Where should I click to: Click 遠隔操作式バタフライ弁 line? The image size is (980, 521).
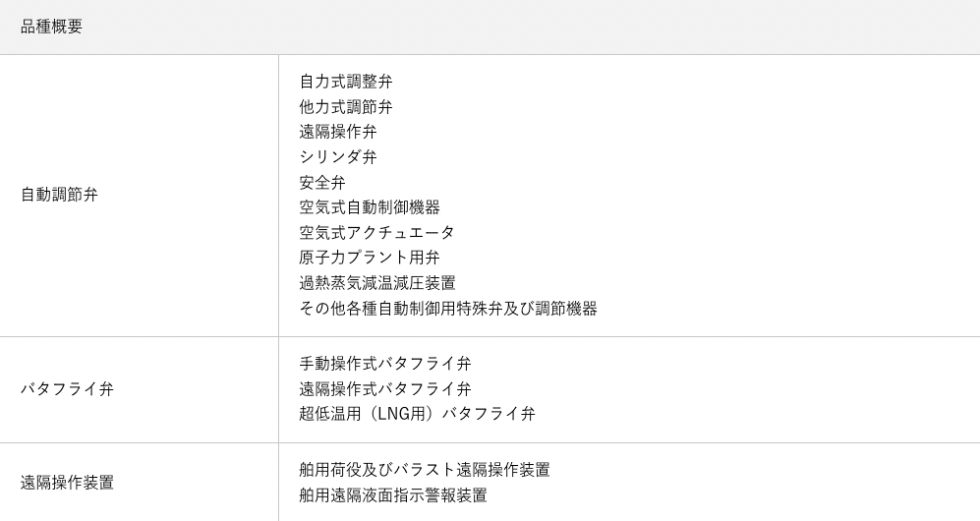[385, 389]
